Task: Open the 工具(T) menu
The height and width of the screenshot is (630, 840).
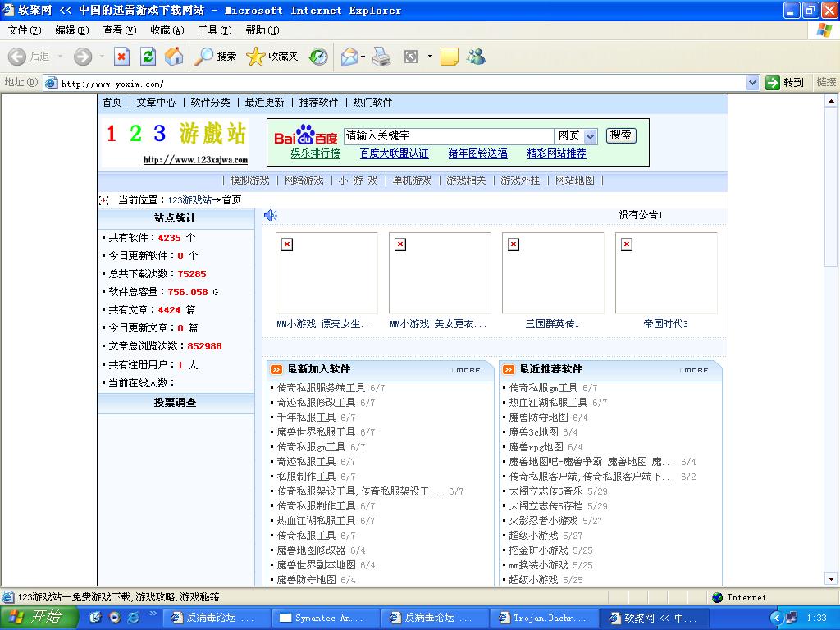Action: point(215,30)
